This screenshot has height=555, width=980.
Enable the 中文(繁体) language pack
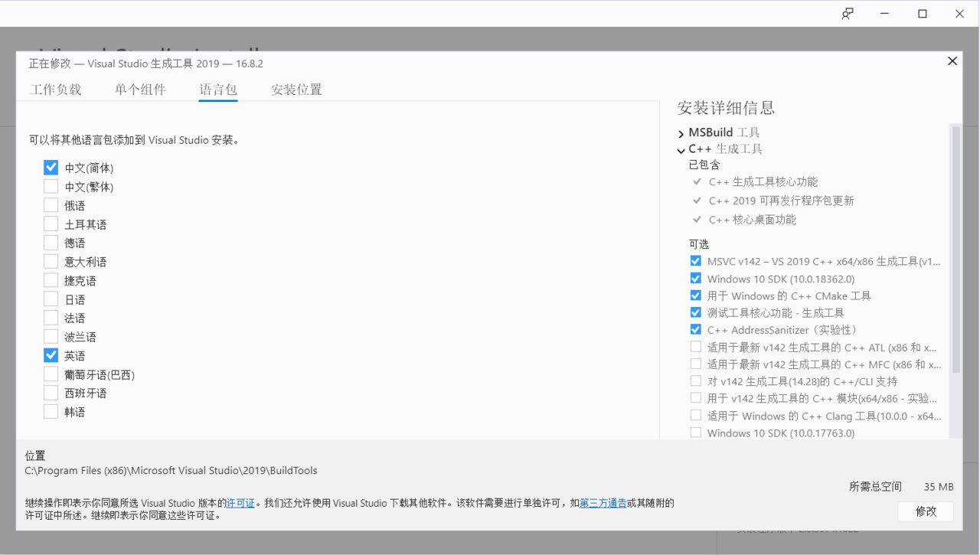[50, 186]
